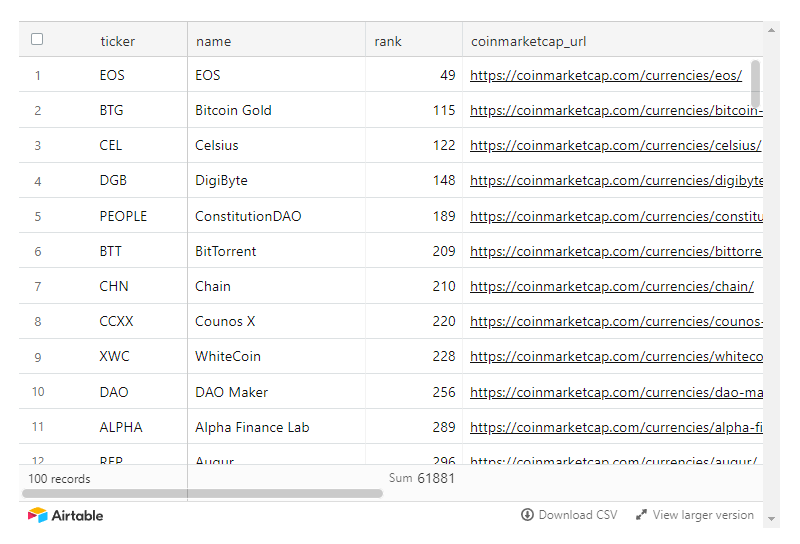Click the Airtable logo

click(65, 515)
